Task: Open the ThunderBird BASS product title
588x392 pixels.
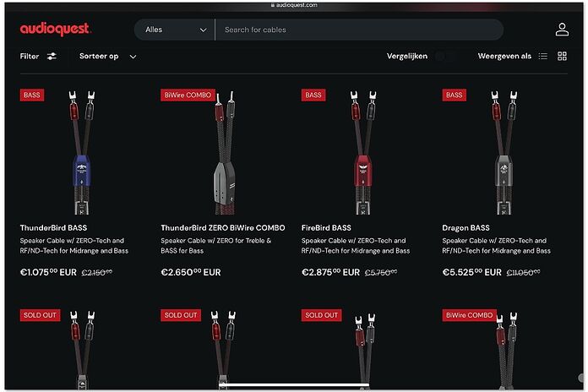Action: [53, 228]
